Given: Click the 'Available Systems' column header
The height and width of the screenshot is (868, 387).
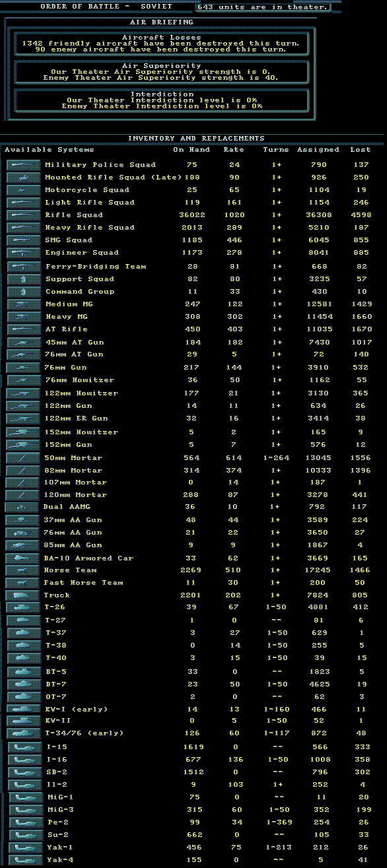Looking at the screenshot, I should coord(50,150).
